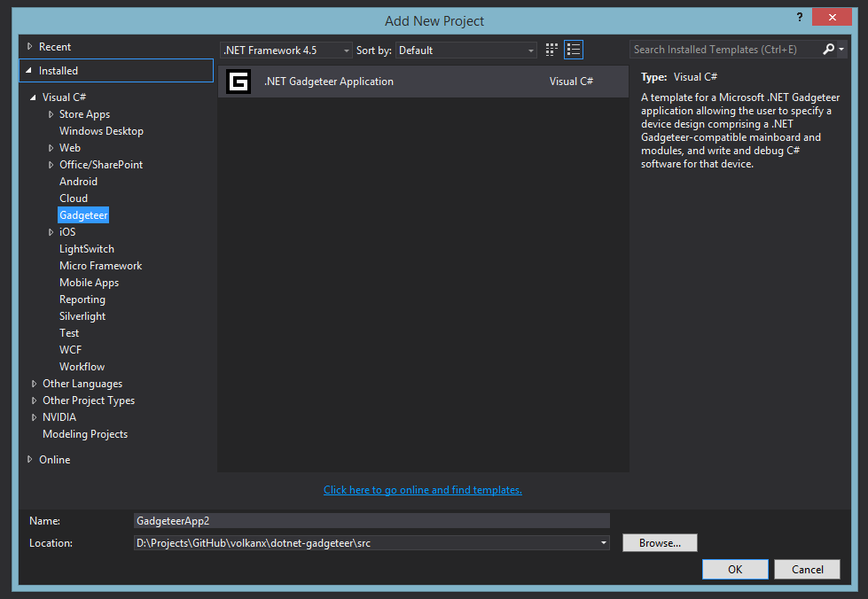Screen dimensions: 868x599
Task: Switch to the Recent section
Action: point(53,46)
